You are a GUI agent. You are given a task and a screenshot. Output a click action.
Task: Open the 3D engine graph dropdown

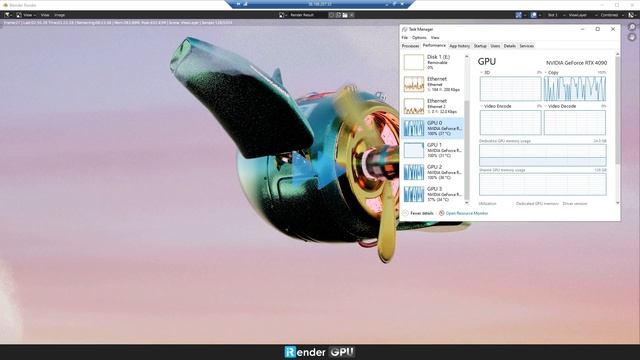point(485,73)
